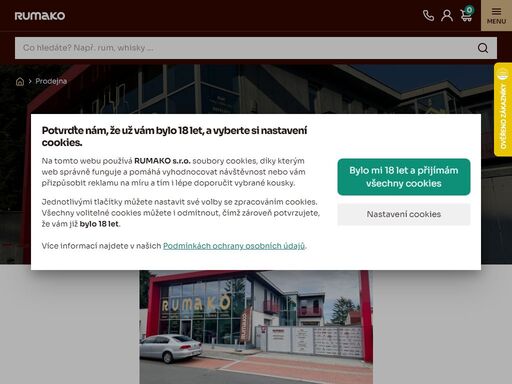Viewport: 512px width, 384px height.
Task: Open the phone contact icon
Action: point(428,15)
